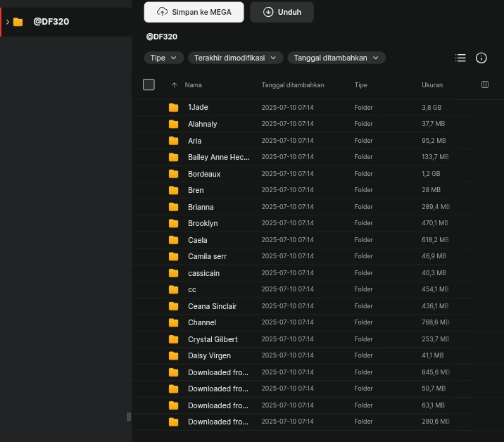Click the Bordeaux folder icon

(x=174, y=174)
